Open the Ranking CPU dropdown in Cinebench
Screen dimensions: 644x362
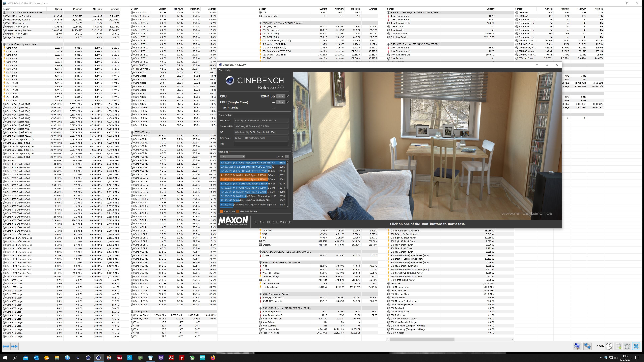click(x=232, y=156)
